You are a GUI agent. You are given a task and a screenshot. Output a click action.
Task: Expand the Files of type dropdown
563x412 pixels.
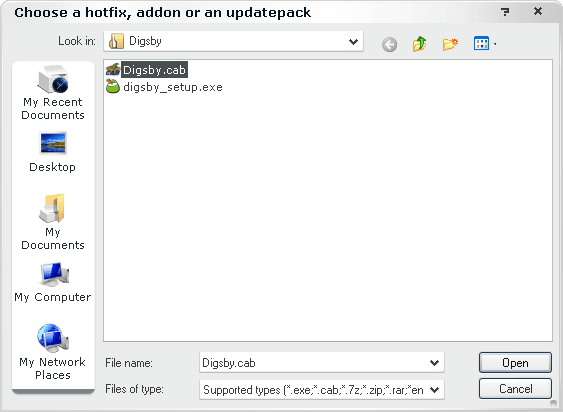[x=434, y=390]
